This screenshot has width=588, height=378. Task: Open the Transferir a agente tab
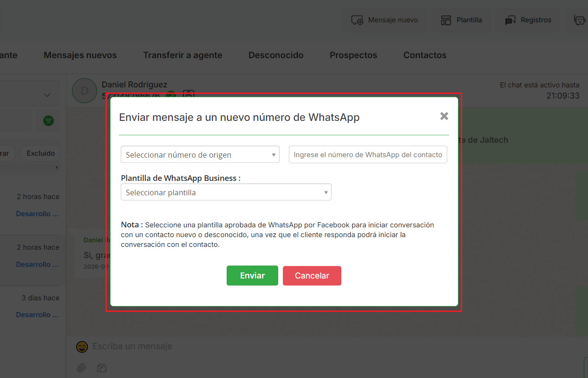click(x=183, y=55)
